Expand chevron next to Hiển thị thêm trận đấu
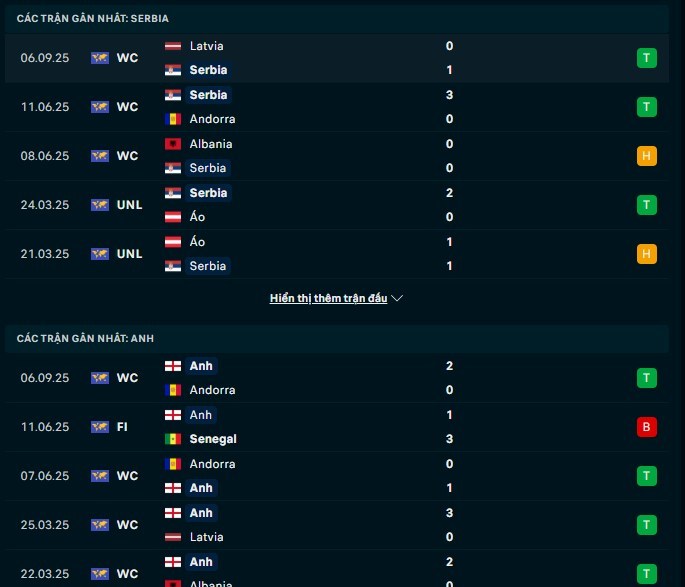This screenshot has height=587, width=685. (397, 298)
